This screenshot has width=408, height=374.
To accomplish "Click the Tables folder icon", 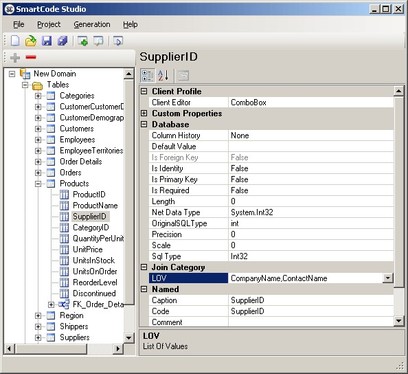I will (x=37, y=85).
